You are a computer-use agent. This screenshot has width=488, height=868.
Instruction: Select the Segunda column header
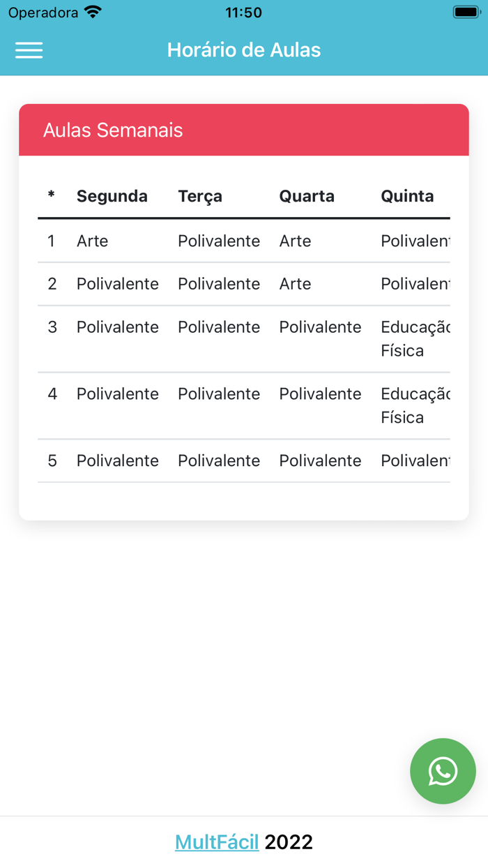[112, 196]
